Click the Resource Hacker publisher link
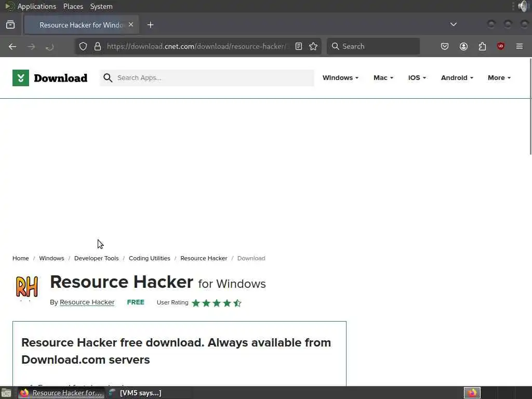Screen dimensions: 532x399 coord(87,302)
